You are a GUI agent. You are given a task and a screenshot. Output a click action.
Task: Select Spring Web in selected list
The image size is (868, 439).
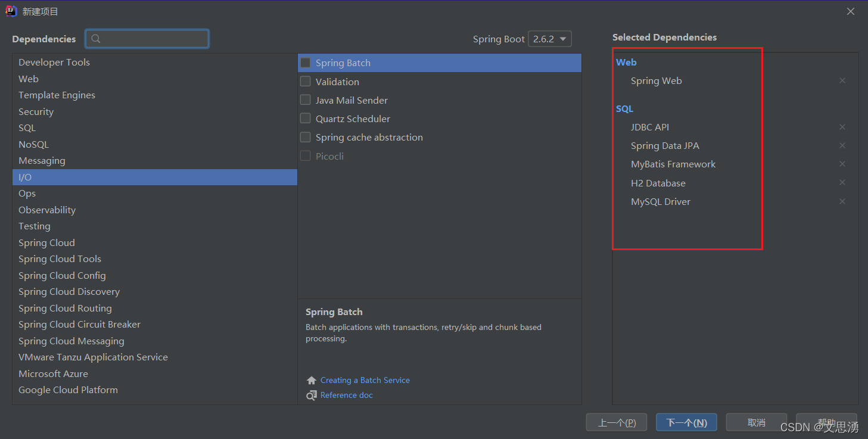coord(657,80)
